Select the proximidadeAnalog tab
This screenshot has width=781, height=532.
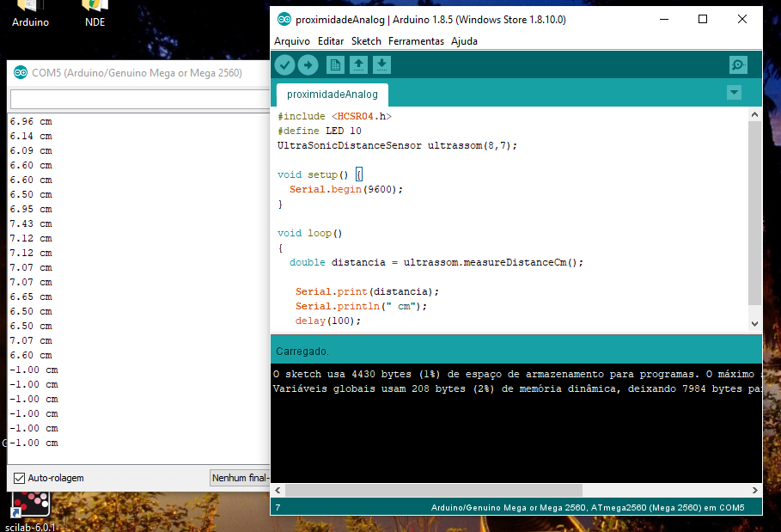click(x=332, y=94)
